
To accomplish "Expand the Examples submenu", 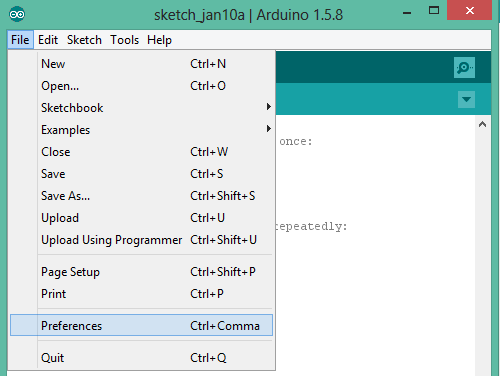I will coord(141,130).
